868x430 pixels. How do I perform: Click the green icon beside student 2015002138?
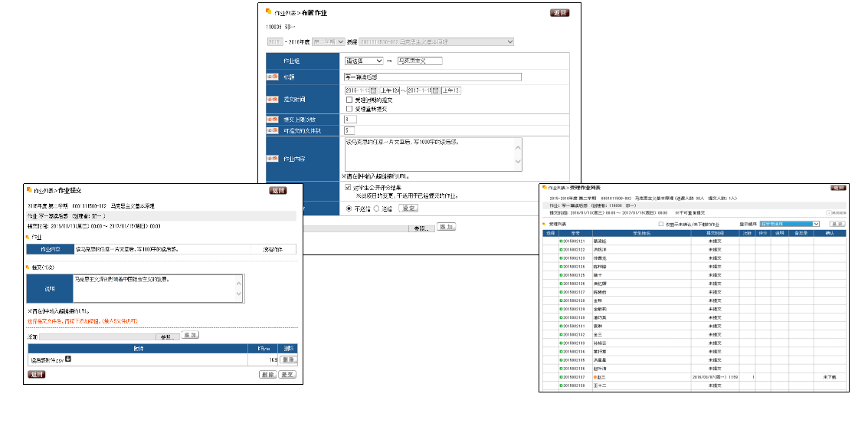pos(561,386)
